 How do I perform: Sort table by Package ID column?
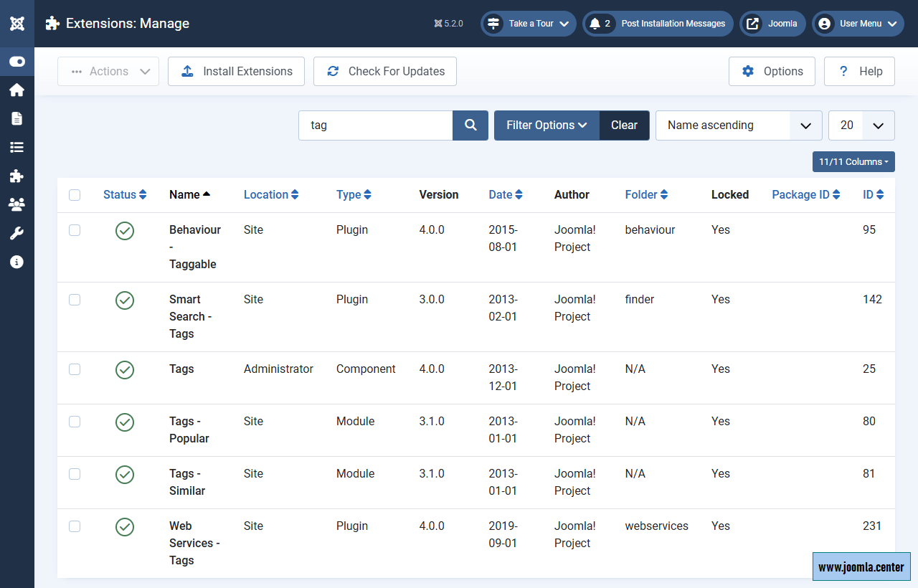[x=806, y=195]
